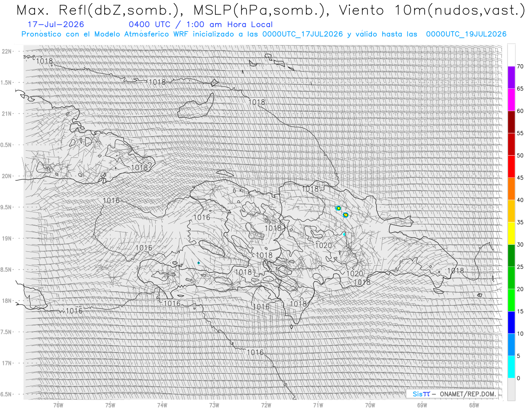This screenshot has width=532, height=411.
Task: Click the '76W' longitude axis label
Action: 58,405
